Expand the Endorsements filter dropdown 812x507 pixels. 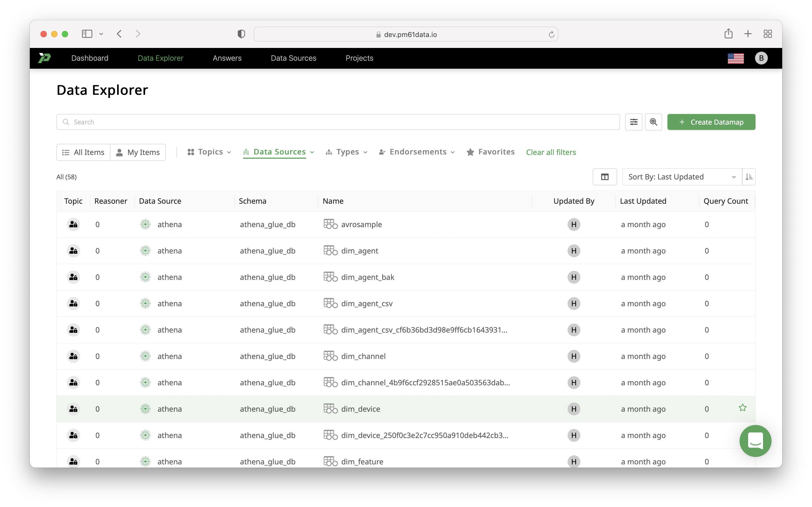click(x=417, y=152)
